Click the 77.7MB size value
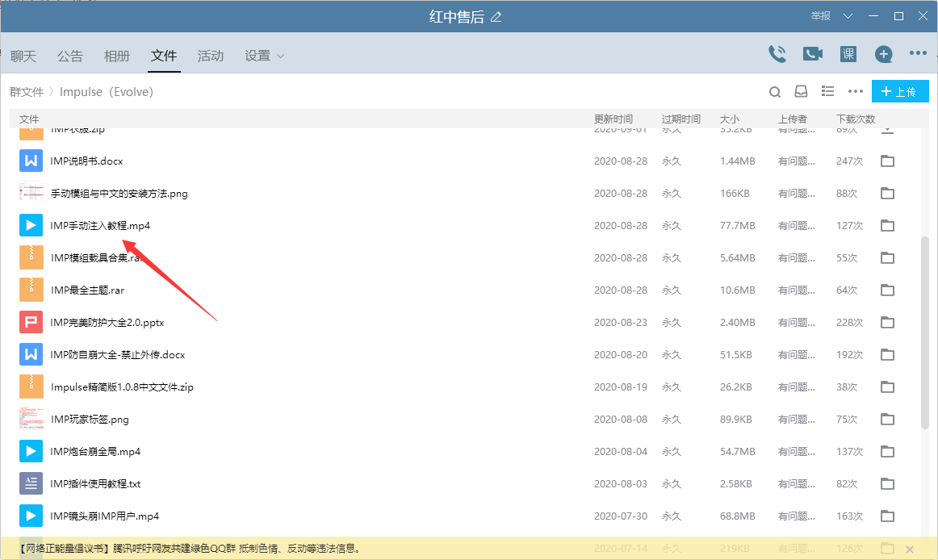The image size is (938, 560). point(738,226)
